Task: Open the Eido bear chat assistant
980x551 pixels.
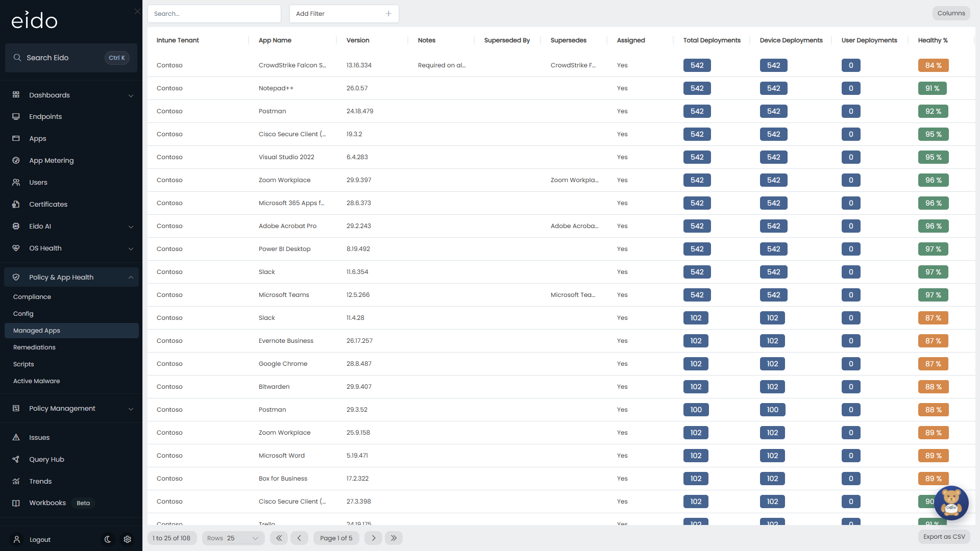Action: [x=951, y=503]
